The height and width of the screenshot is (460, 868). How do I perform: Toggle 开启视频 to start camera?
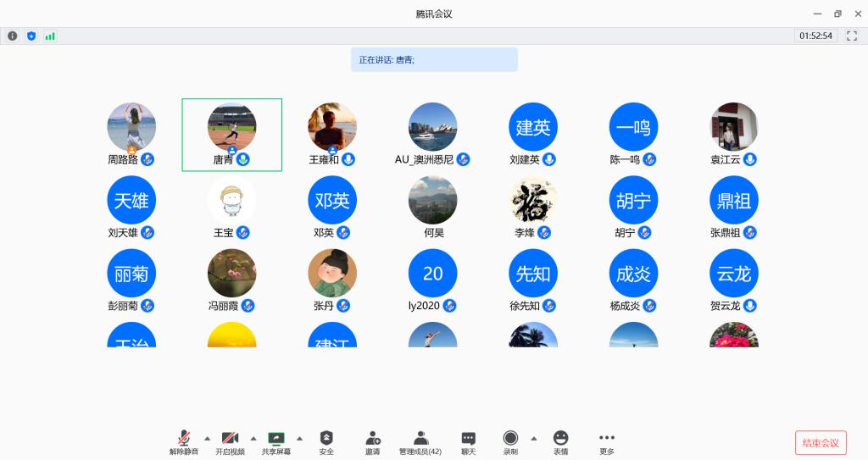coord(230,439)
